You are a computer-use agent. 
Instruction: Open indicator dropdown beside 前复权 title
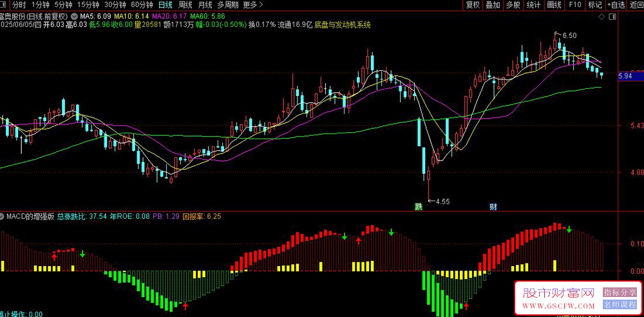point(74,17)
